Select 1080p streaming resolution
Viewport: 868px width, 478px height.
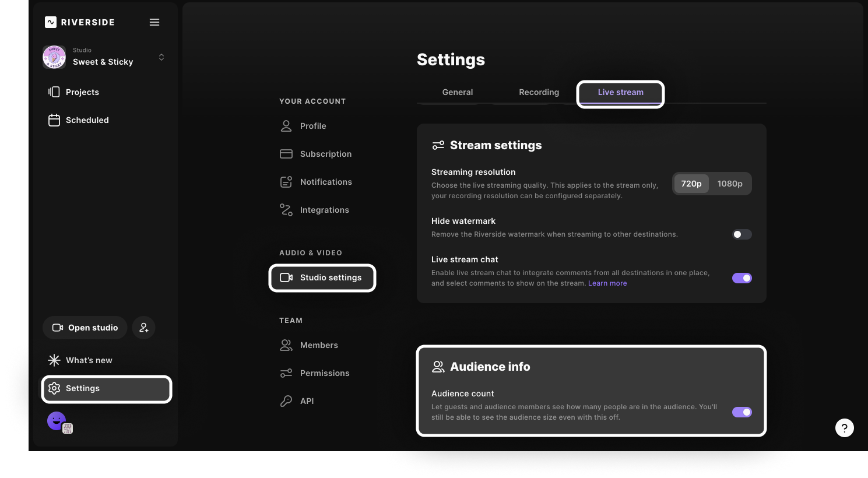pyautogui.click(x=729, y=184)
